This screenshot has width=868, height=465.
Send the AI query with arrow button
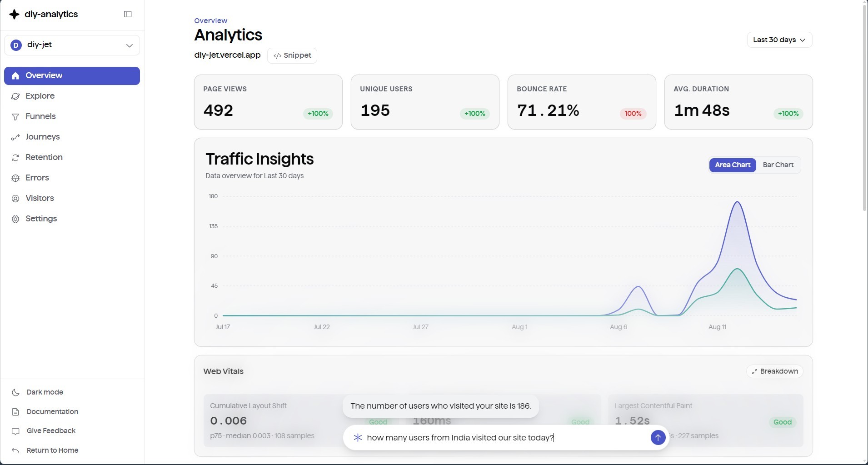click(x=658, y=438)
